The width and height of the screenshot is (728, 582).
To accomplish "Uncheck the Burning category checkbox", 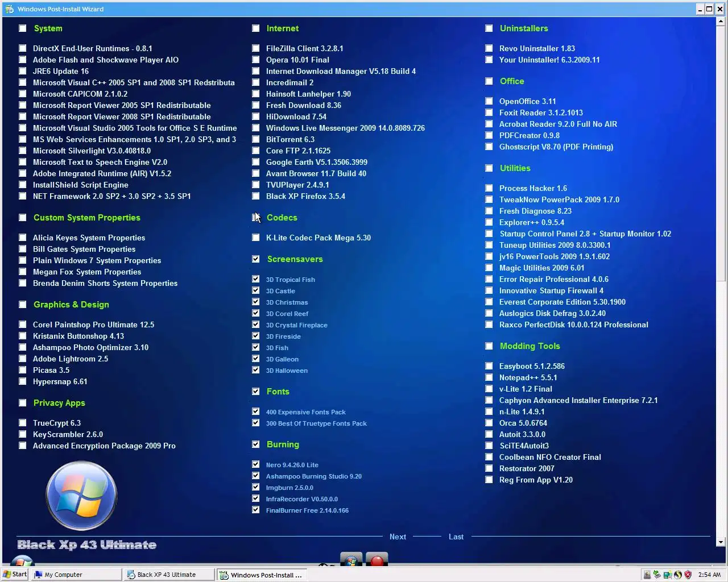I will 256,444.
